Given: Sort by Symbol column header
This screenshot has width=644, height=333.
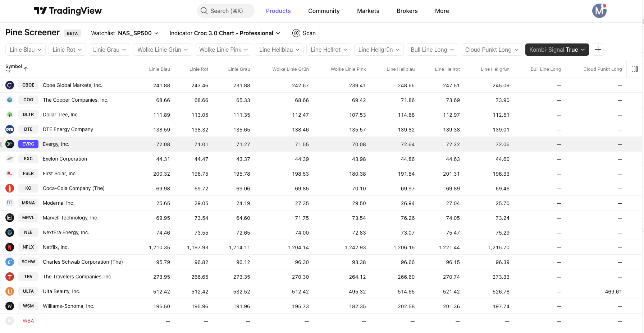Looking at the screenshot, I should click(x=14, y=66).
